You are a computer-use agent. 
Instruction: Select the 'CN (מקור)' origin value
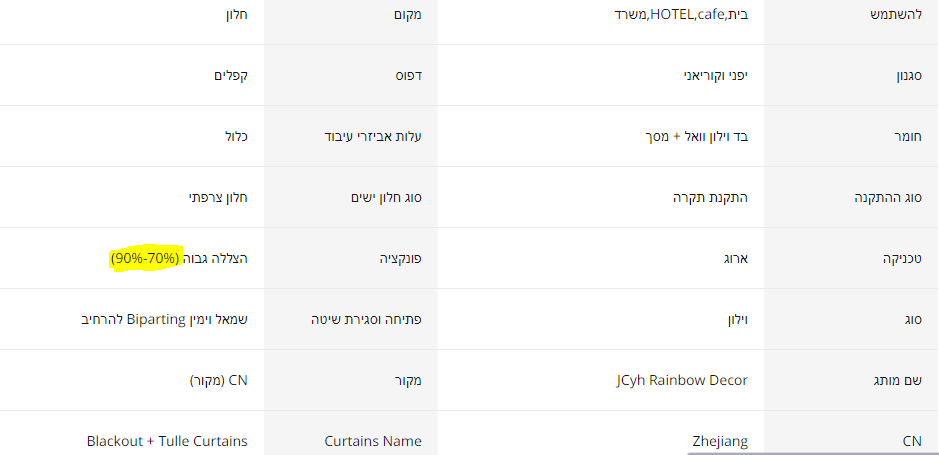pos(218,380)
